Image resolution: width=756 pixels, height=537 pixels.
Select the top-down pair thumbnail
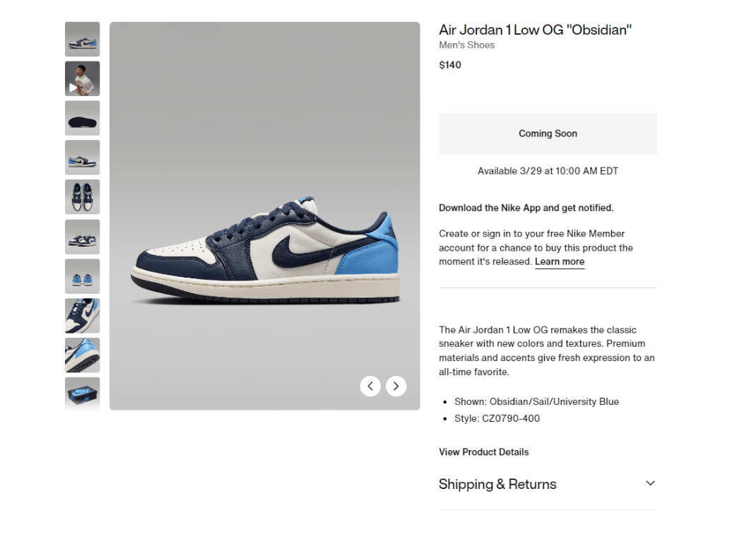[x=83, y=197]
